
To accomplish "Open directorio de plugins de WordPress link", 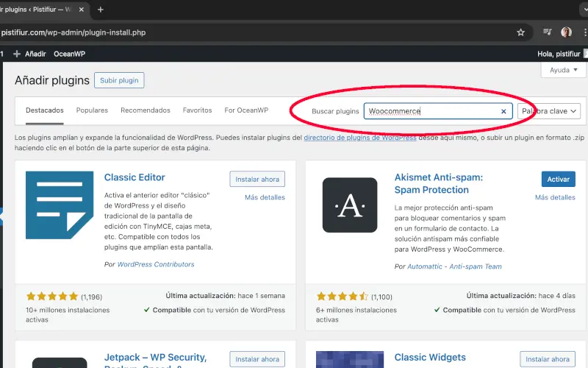I will [x=360, y=138].
